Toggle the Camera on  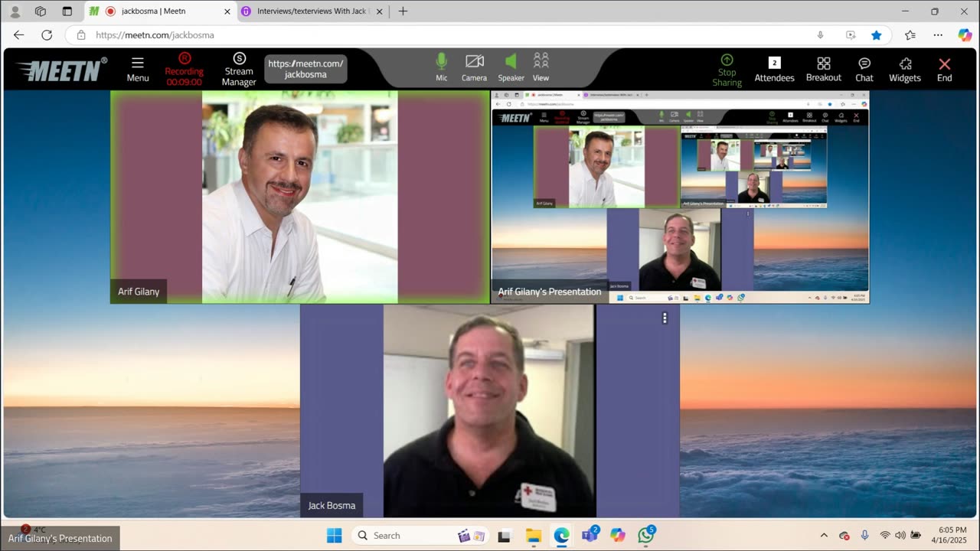(474, 67)
